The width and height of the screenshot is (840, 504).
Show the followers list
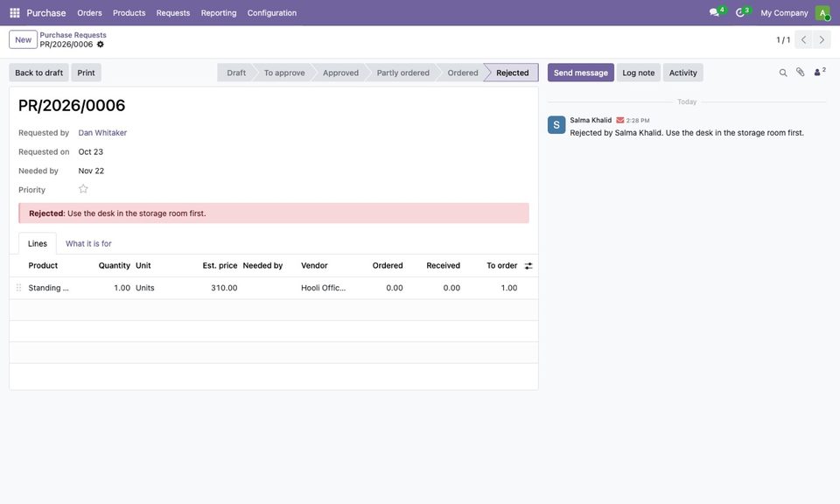[820, 72]
